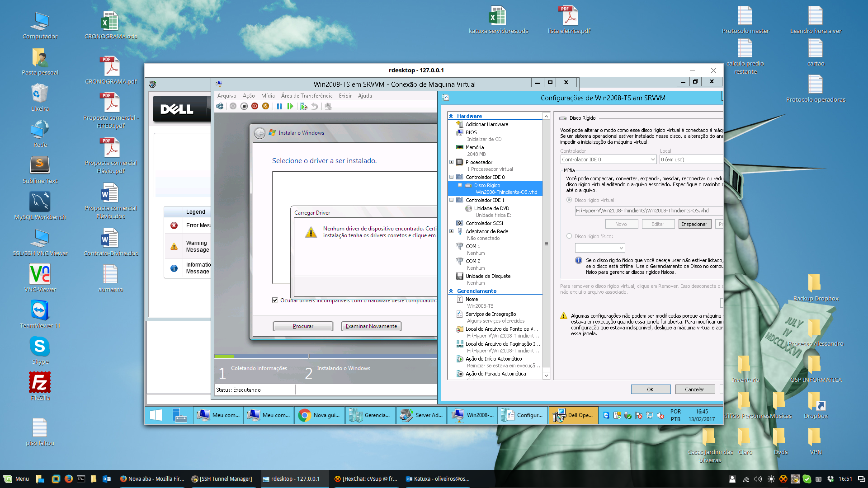The image size is (868, 488).
Task: Click the round back arrow in Instalar o Windows
Action: 259,133
